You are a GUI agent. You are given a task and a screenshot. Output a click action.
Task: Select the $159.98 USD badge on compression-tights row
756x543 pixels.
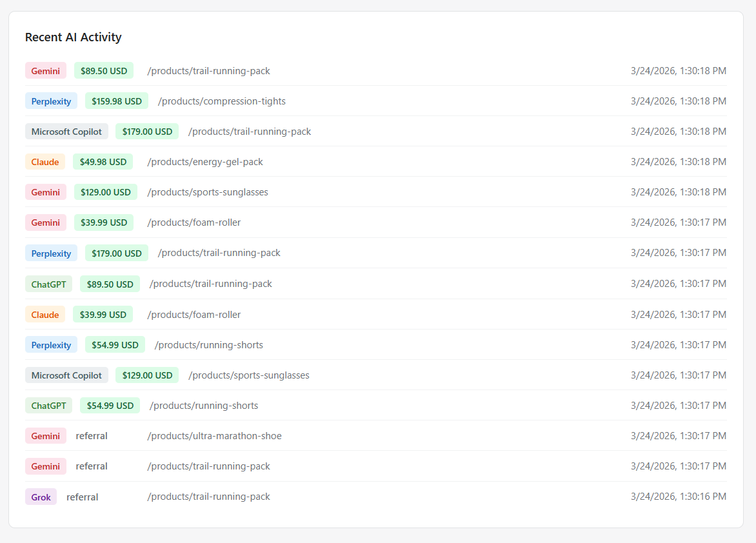click(117, 101)
